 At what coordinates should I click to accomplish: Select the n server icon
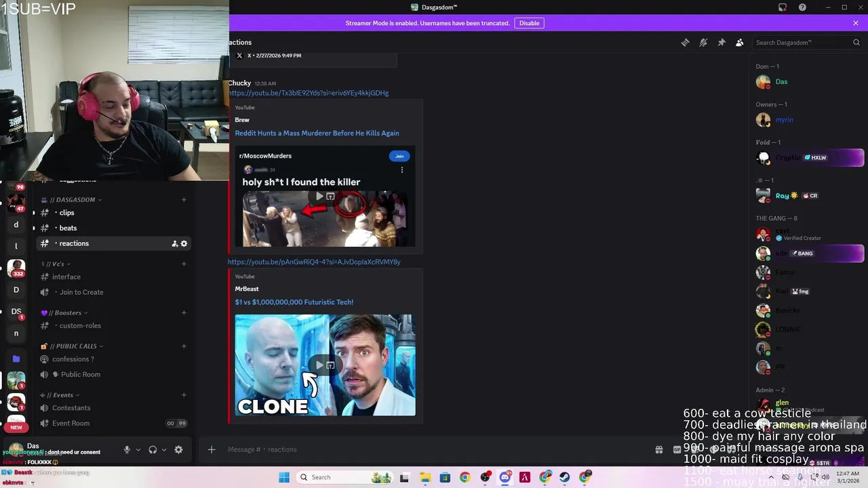click(16, 333)
